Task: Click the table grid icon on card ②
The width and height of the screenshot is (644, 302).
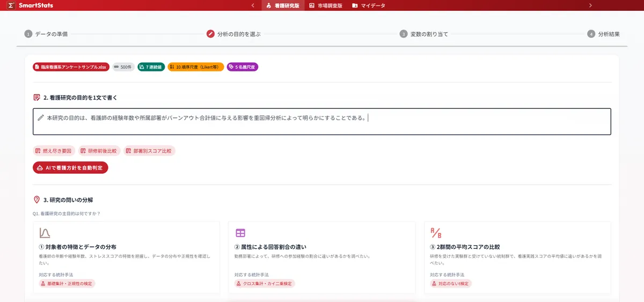Action: tap(240, 233)
